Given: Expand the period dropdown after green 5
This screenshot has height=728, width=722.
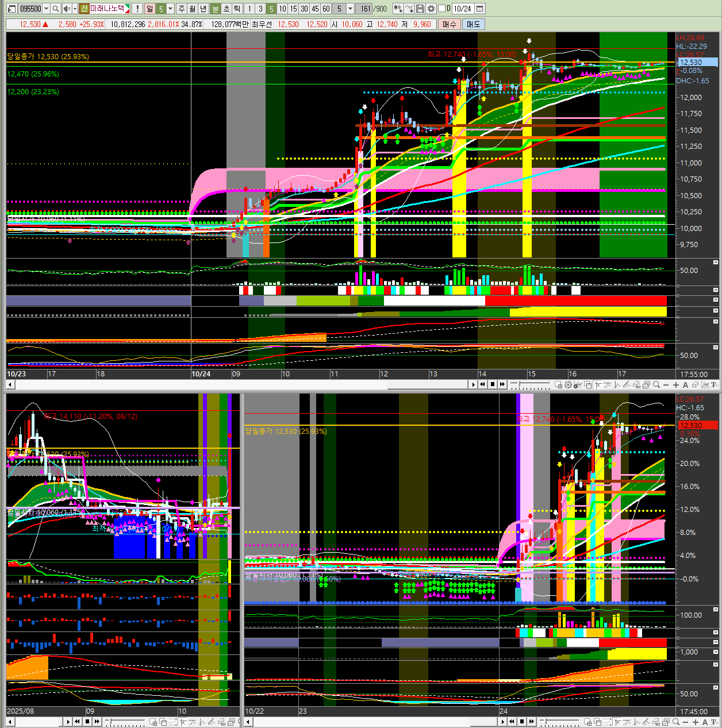Looking at the screenshot, I should click(170, 9).
